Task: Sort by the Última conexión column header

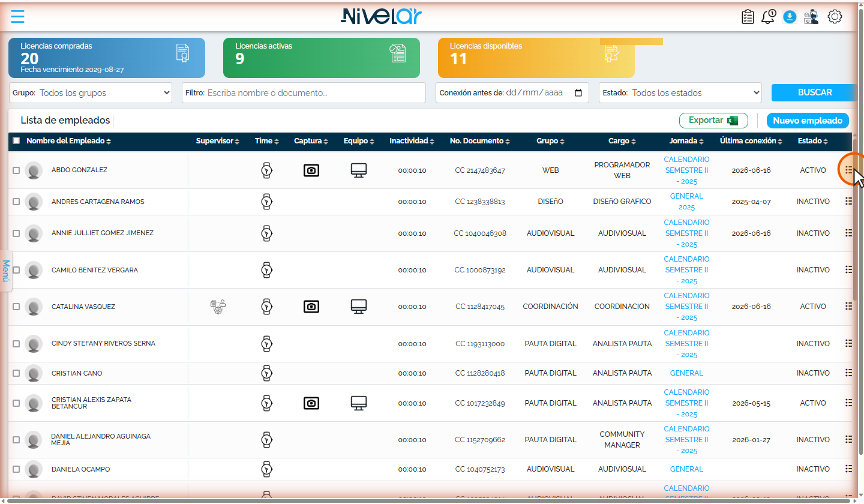Action: coord(751,141)
